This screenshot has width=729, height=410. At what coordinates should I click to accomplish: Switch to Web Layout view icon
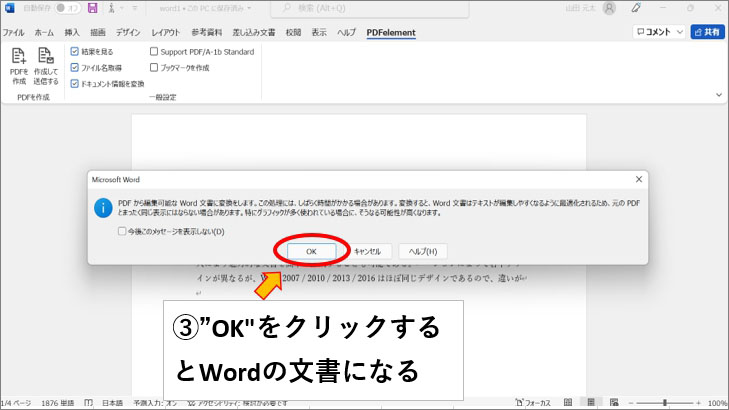[614, 403]
